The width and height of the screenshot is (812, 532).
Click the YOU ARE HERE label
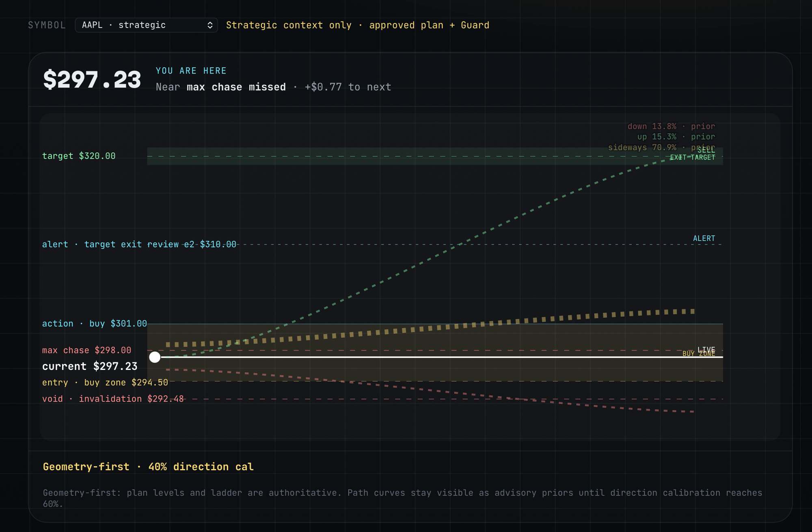pyautogui.click(x=191, y=71)
